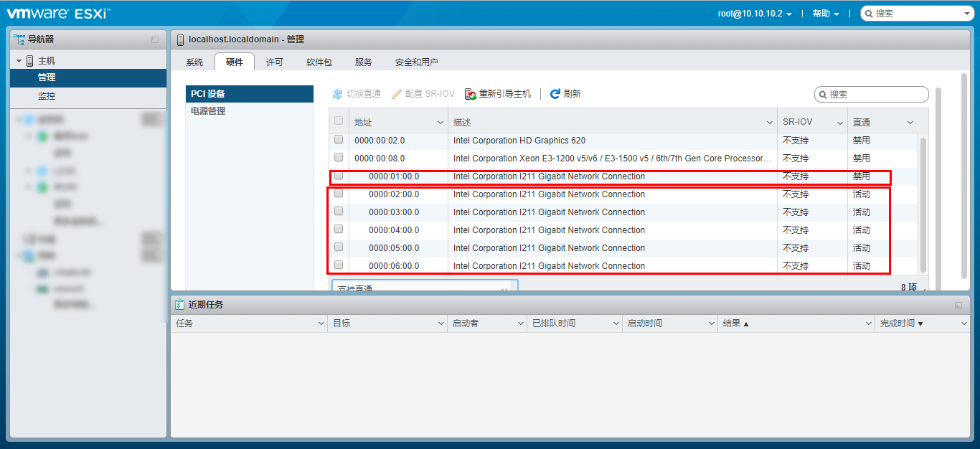The width and height of the screenshot is (980, 449).
Task: Open the Address (地址) column dropdown arrow
Action: pyautogui.click(x=440, y=123)
